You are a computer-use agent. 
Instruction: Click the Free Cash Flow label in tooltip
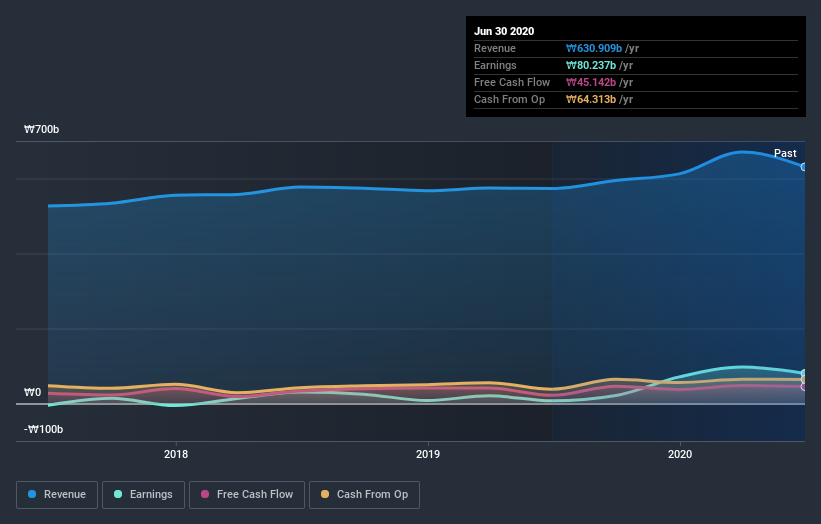pos(512,82)
